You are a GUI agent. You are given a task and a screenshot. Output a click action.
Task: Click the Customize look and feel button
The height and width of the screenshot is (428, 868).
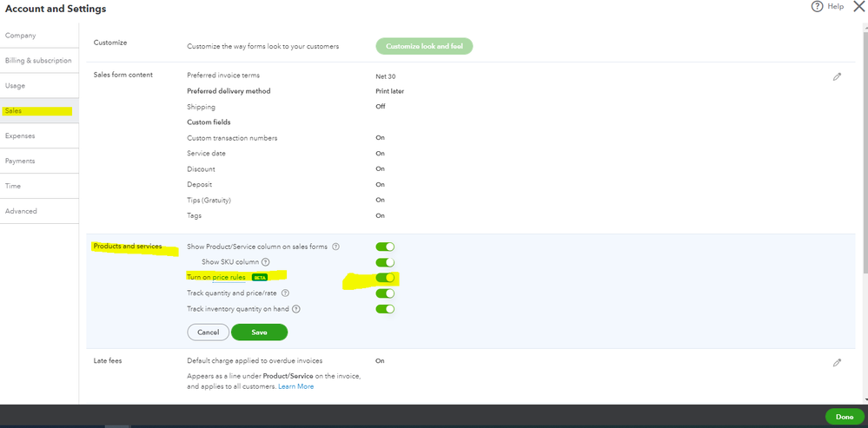pyautogui.click(x=424, y=47)
